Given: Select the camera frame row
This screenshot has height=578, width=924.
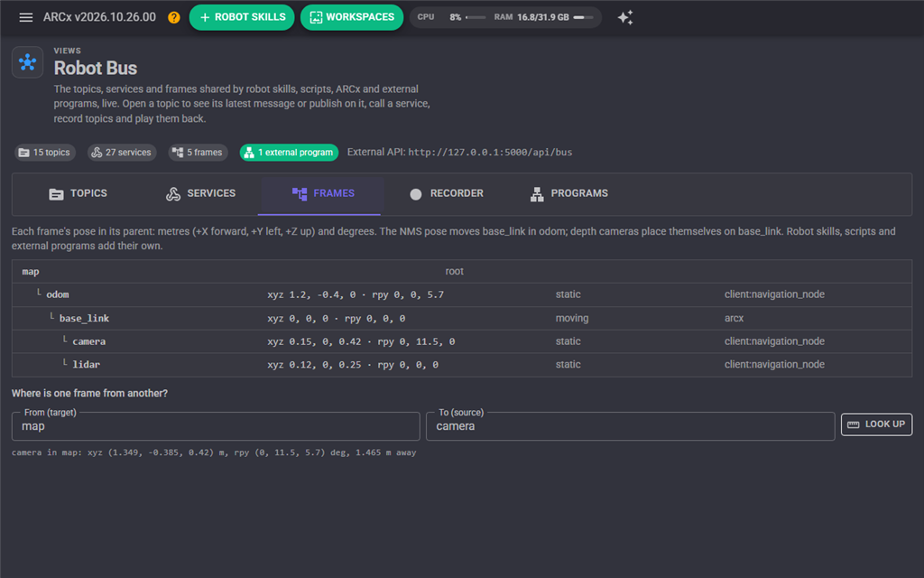Looking at the screenshot, I should [462, 341].
